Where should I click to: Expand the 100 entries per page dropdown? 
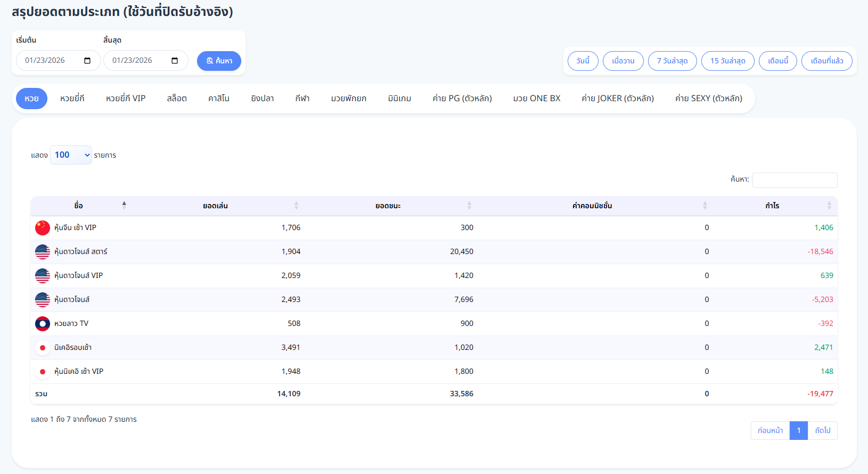point(71,155)
